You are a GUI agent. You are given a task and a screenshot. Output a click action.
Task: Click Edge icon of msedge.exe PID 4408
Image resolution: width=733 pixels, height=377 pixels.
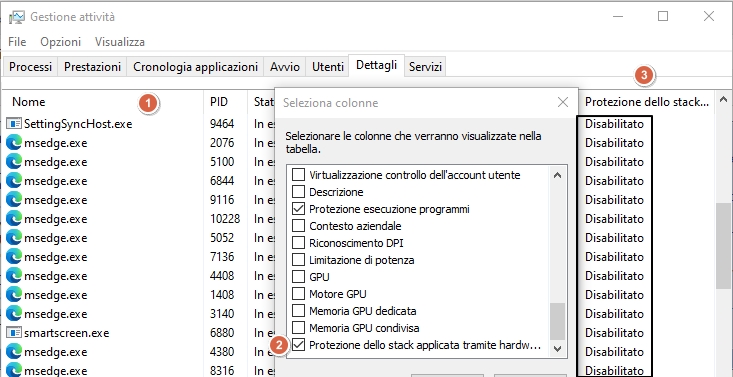pyautogui.click(x=14, y=276)
